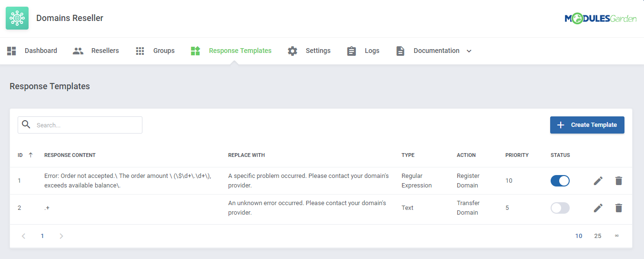Edit the Transfer Domain template with pencil icon
The image size is (644, 259).
pyautogui.click(x=598, y=208)
